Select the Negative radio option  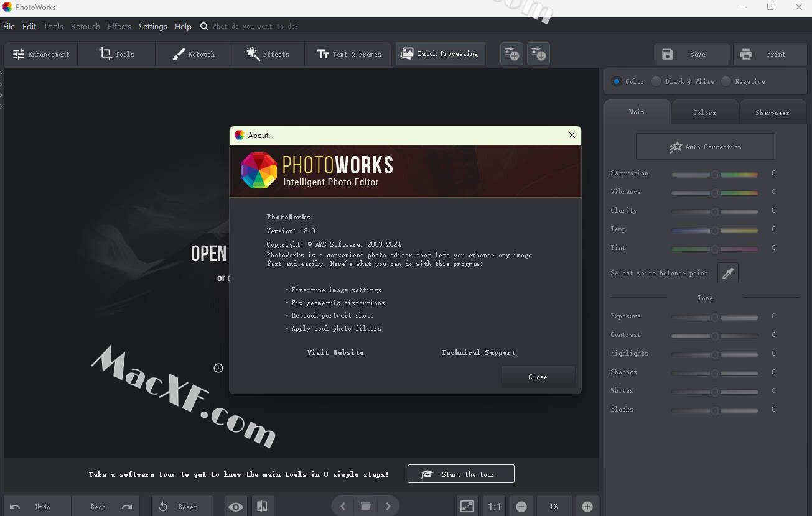click(x=726, y=81)
